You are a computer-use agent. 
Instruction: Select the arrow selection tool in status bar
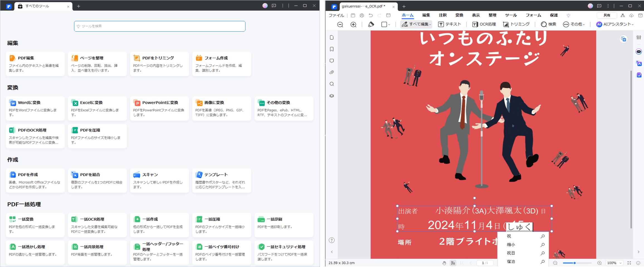tap(453, 263)
